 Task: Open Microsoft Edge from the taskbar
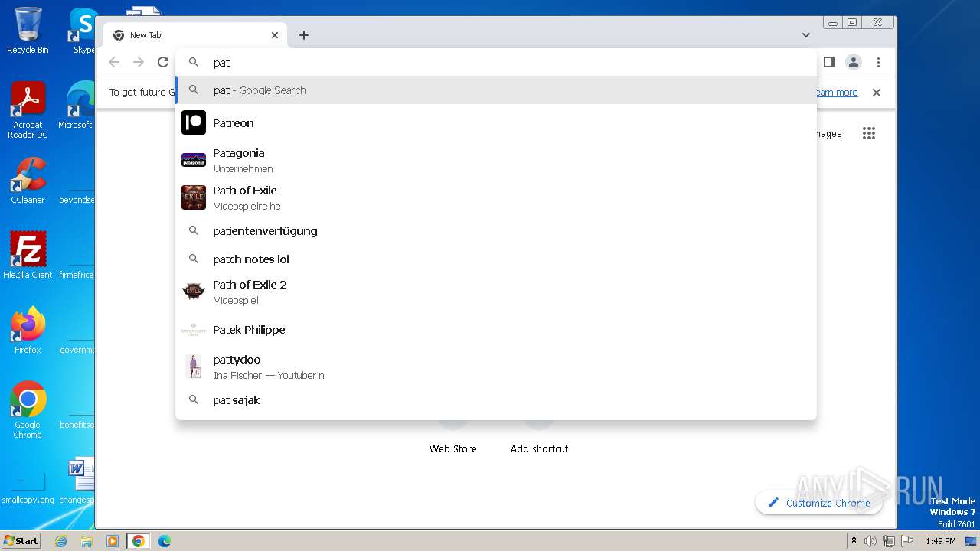pos(165,541)
